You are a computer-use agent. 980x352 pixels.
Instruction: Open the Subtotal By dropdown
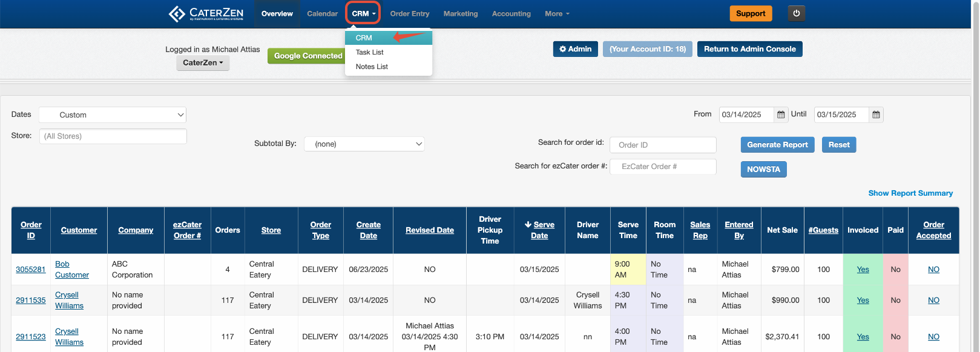[x=364, y=144]
